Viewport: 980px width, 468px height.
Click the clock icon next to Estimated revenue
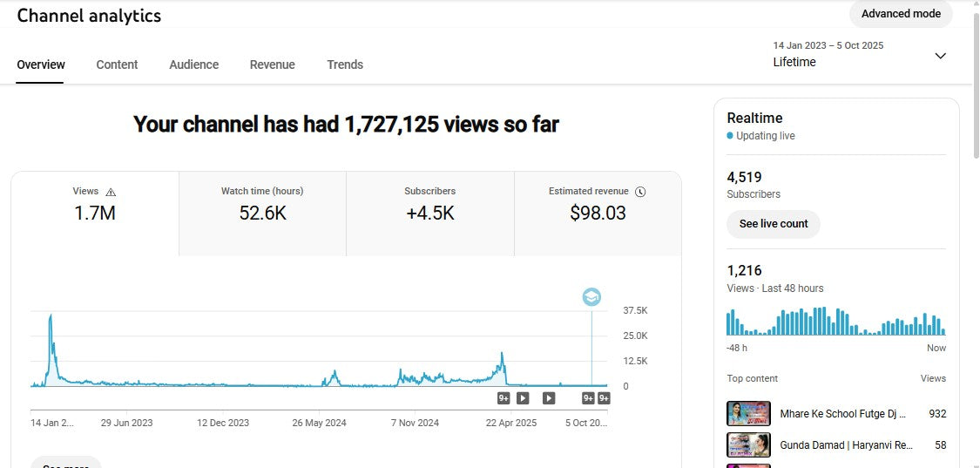click(640, 192)
